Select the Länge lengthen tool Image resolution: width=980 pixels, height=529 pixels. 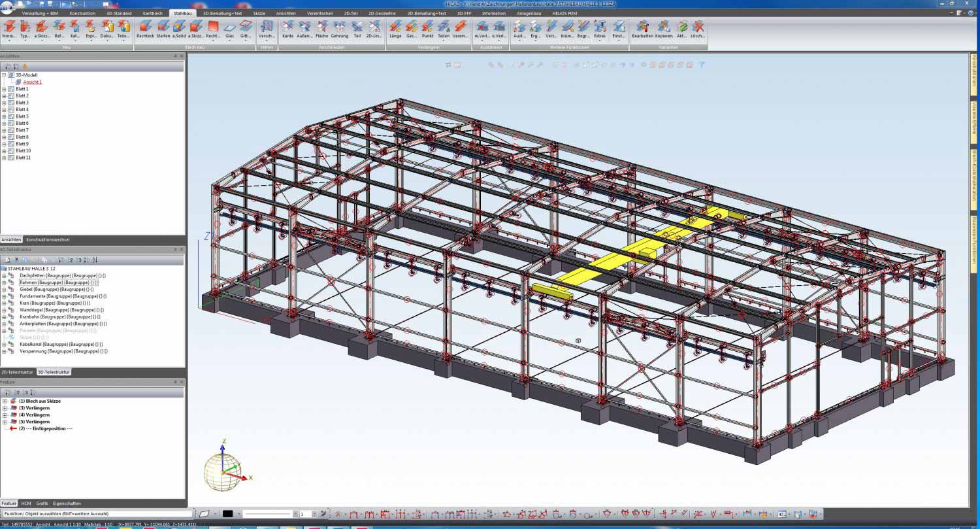[x=395, y=29]
